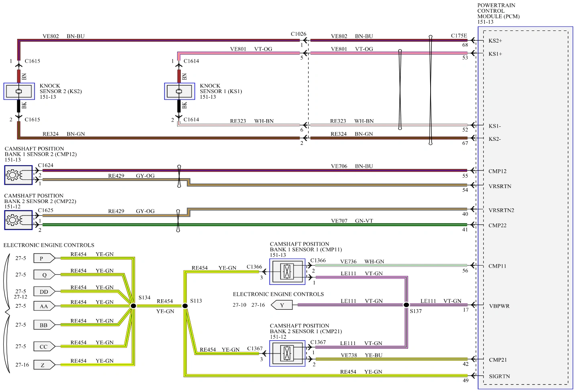Click the VE707 GN-VT wire label
Viewport: 576px width, 392px height.
(352, 221)
